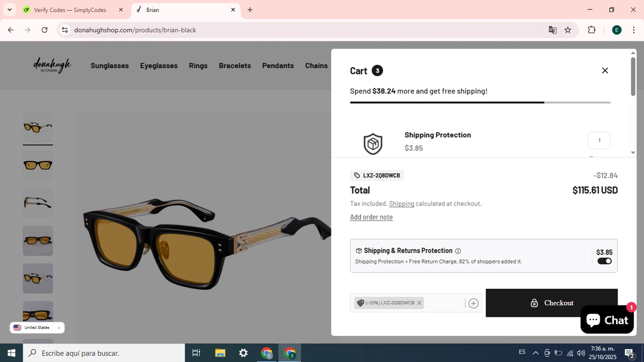Click the address bar URL
The image size is (644, 362).
[x=135, y=30]
